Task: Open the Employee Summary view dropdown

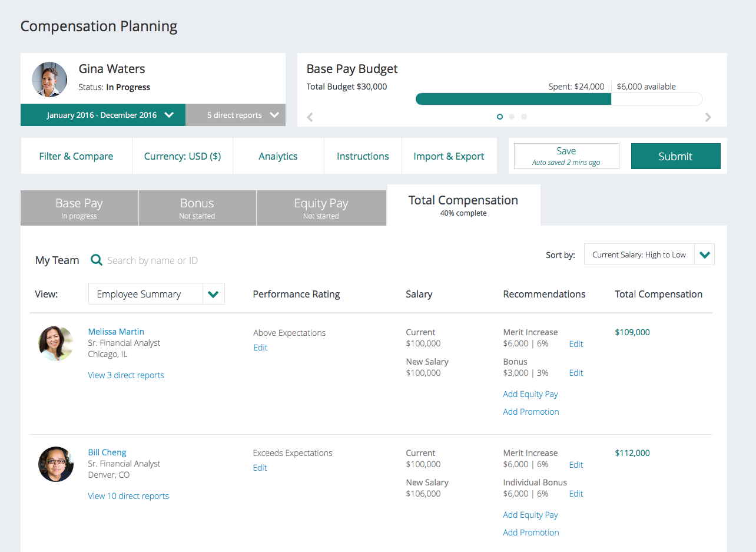Action: (x=213, y=294)
